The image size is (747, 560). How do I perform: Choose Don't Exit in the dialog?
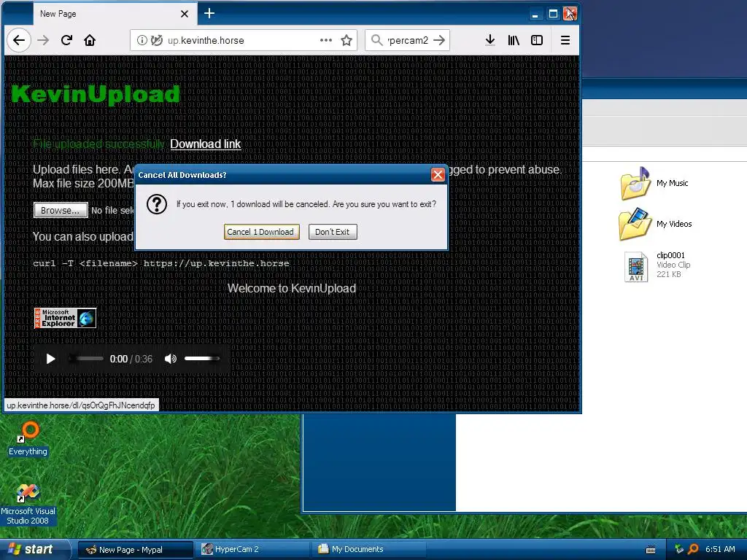(333, 232)
